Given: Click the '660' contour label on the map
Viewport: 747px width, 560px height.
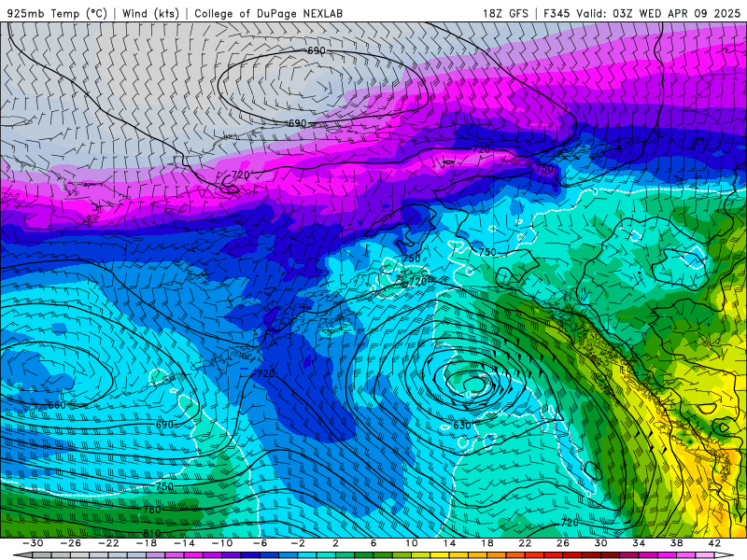Looking at the screenshot, I should coord(57,405).
